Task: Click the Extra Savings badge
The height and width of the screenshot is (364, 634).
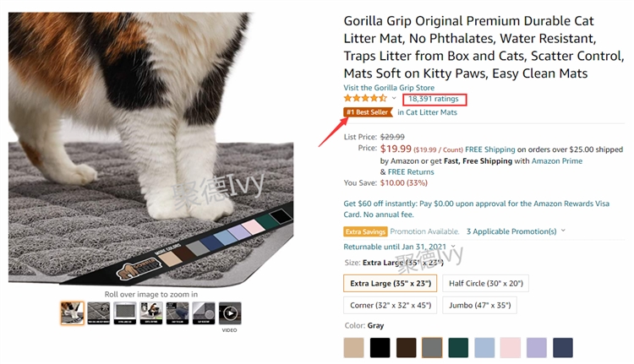Action: tap(365, 231)
